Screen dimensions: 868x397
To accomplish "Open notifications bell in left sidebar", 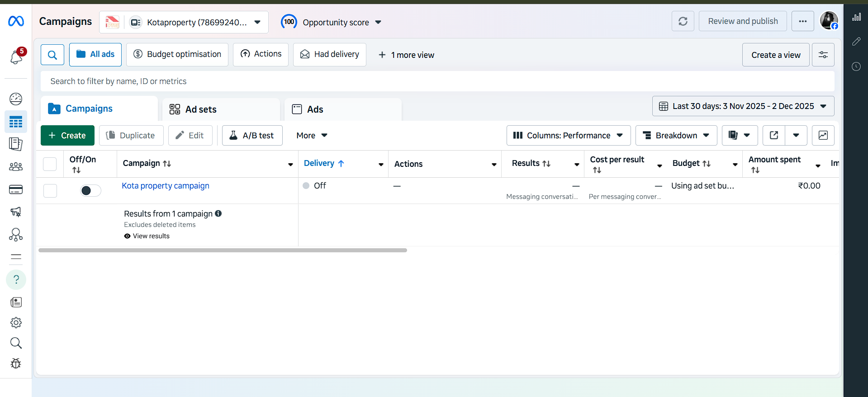I will pyautogui.click(x=16, y=57).
